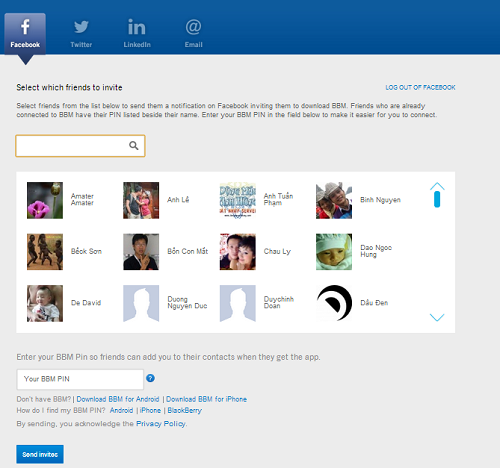500x468 pixels.
Task: Select Anh Lê's profile photo
Action: [x=141, y=200]
